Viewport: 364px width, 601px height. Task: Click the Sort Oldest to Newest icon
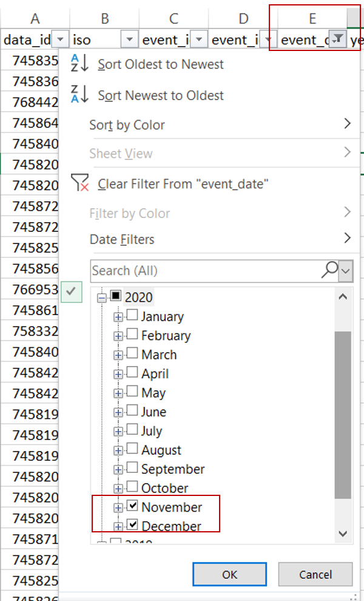(x=79, y=63)
